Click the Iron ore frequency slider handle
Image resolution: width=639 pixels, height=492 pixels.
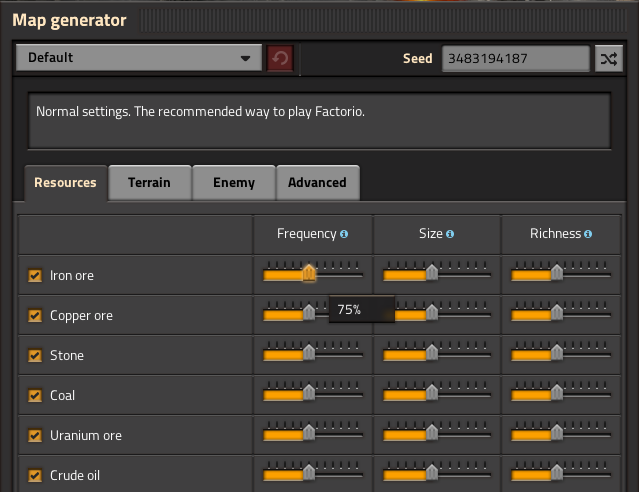point(309,272)
